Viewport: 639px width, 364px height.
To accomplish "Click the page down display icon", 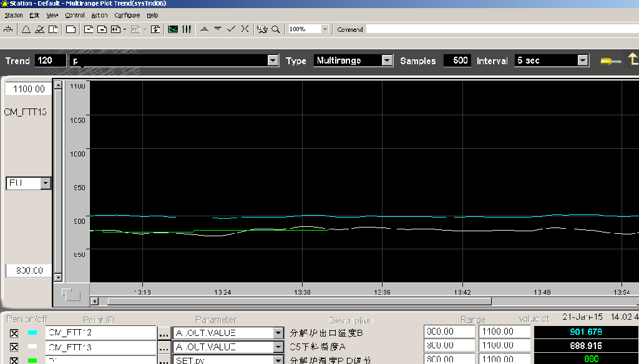I will [89, 29].
